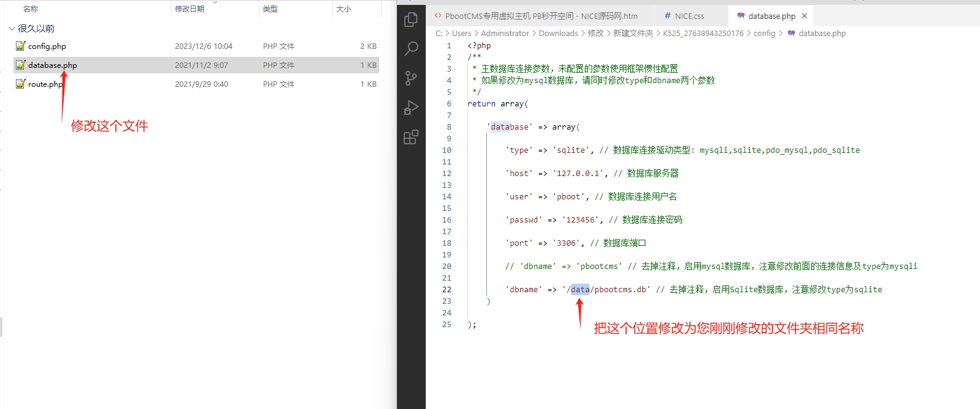The image size is (980, 409).
Task: Place cursor on 'sqlite' type value
Action: (x=571, y=150)
